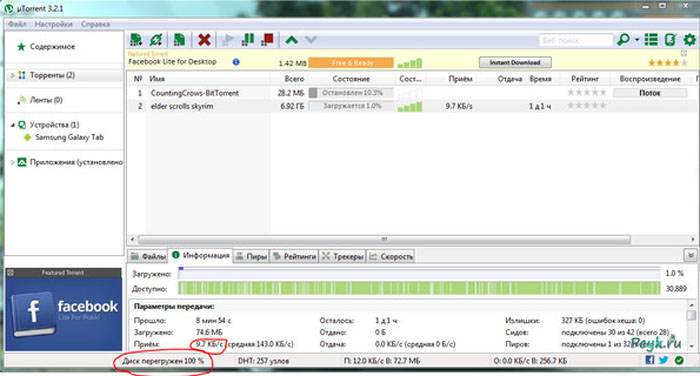Click the green network status check icon
Screen dimensions: 700x376
pyautogui.click(x=679, y=360)
